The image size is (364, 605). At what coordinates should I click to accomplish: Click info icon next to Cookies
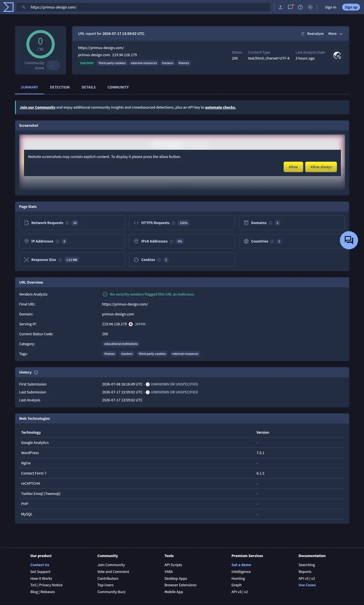point(159,260)
